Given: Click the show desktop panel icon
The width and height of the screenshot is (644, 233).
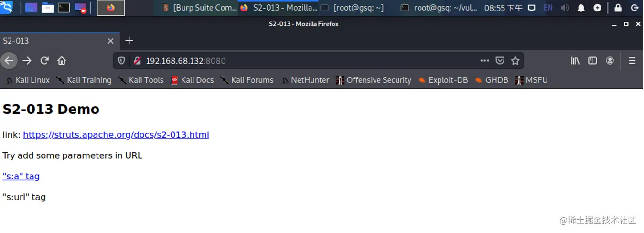Looking at the screenshot, I should (31, 8).
